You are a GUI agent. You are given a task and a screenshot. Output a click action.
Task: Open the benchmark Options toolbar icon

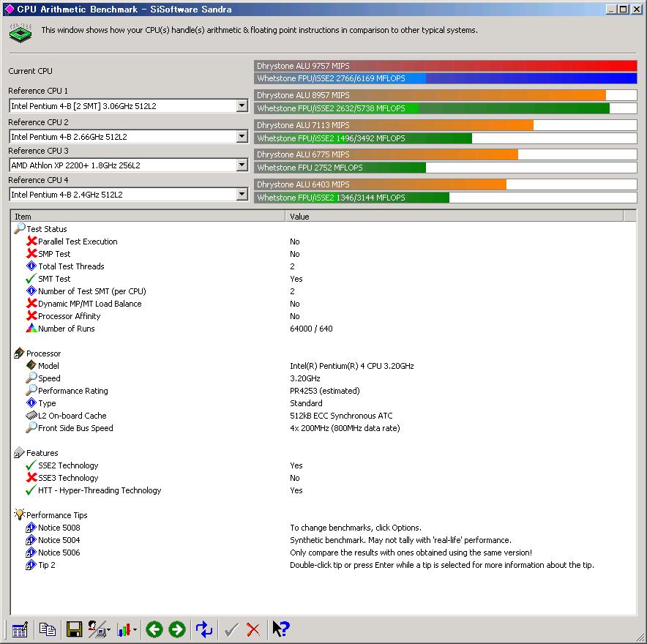tap(20, 629)
